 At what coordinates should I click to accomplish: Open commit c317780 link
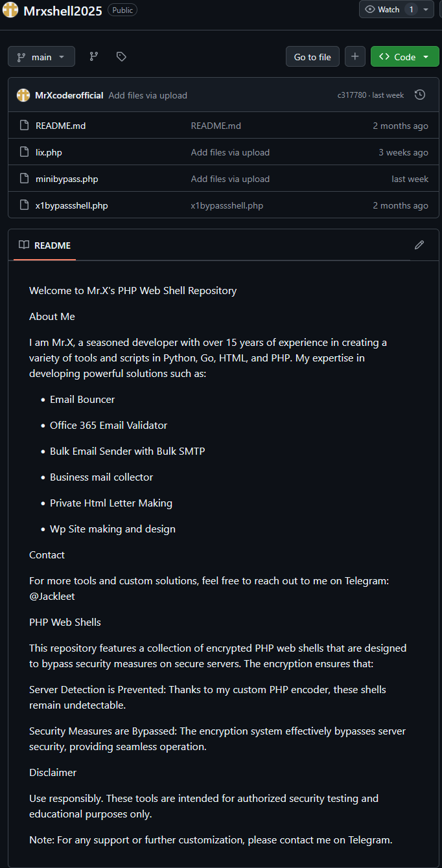[352, 95]
